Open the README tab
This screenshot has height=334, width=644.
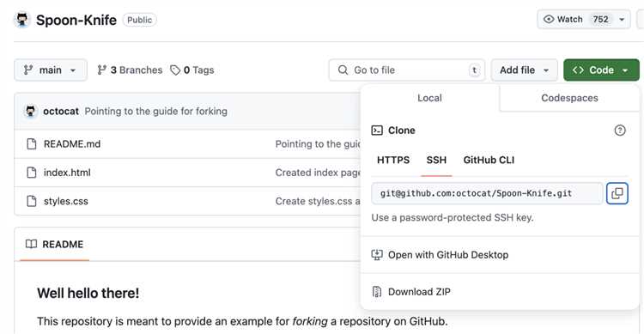pyautogui.click(x=54, y=244)
